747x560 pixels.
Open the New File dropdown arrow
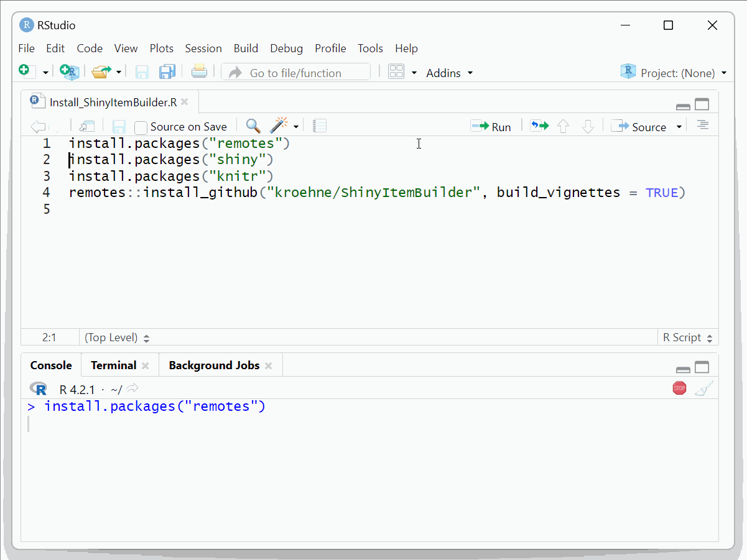45,73
